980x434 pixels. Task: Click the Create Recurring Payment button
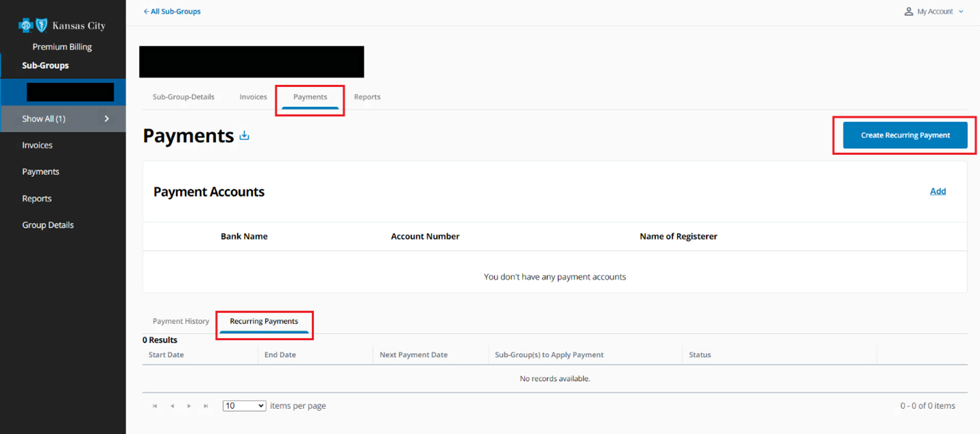point(904,135)
